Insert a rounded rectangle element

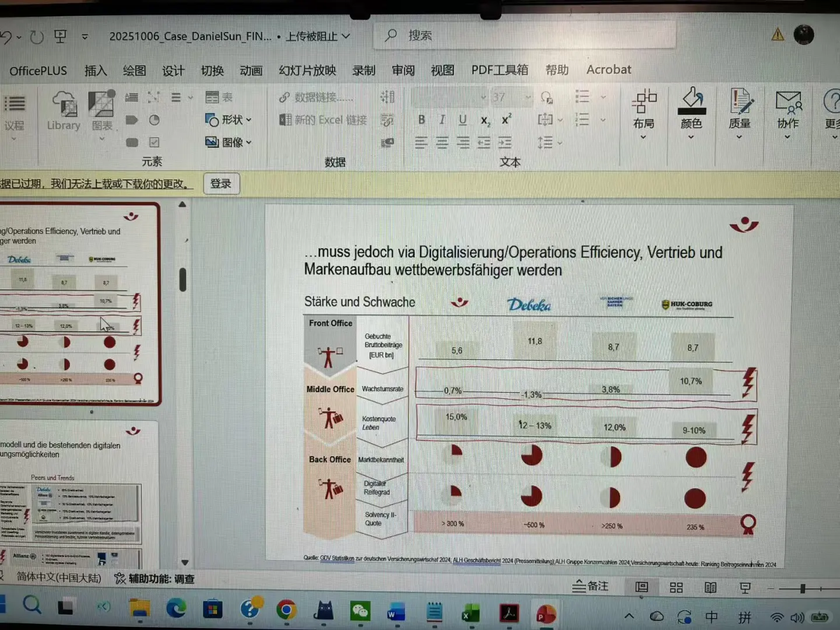132,142
